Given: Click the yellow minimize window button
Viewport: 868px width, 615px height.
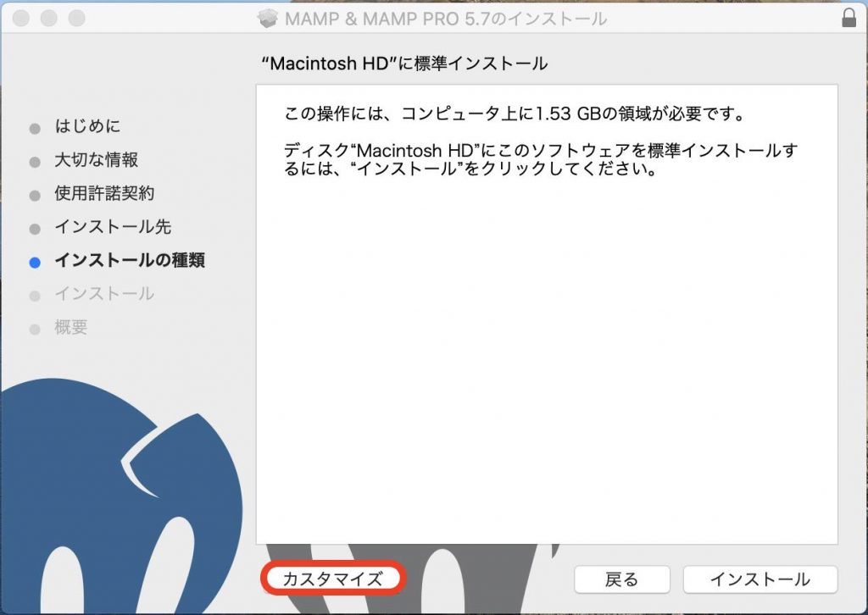Looking at the screenshot, I should point(48,18).
